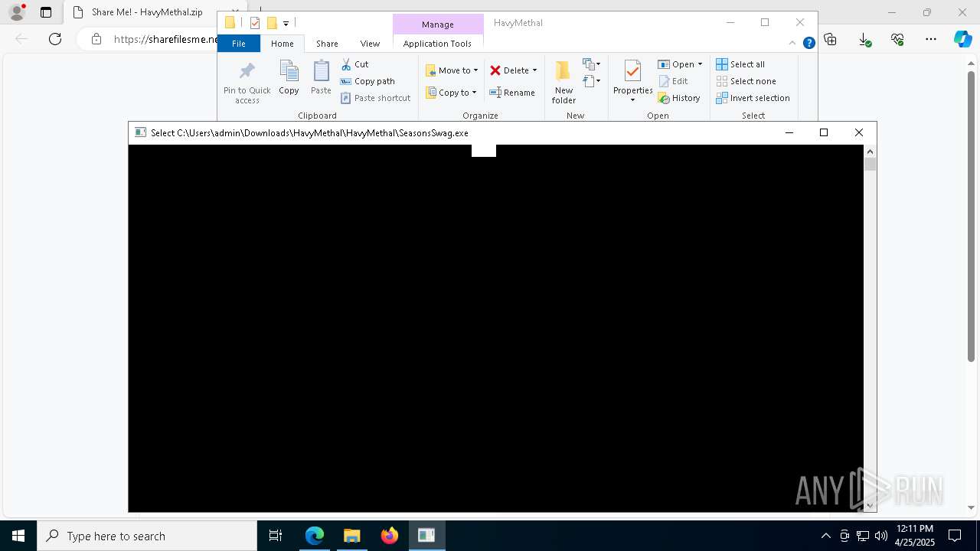The height and width of the screenshot is (551, 980).
Task: Open Customize Quick Access Toolbar dropdown
Action: click(x=286, y=24)
